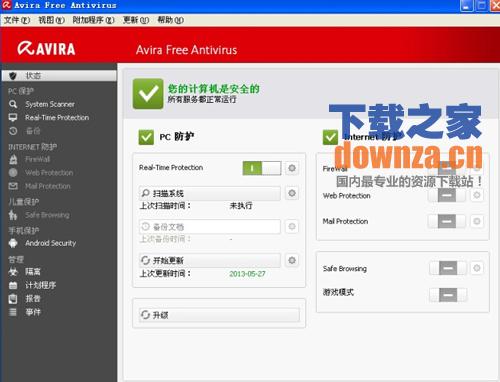Open Mail Protection settings gear
This screenshot has width=500, height=382.
(477, 221)
